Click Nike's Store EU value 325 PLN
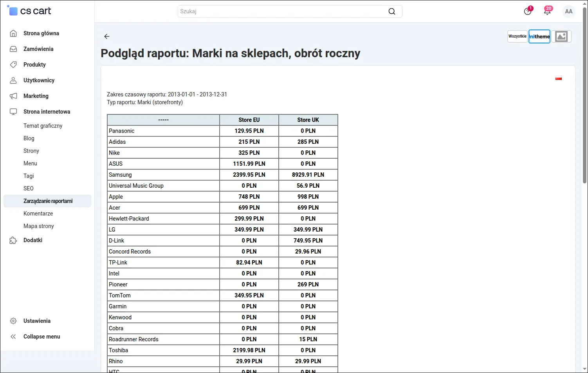Image resolution: width=588 pixels, height=373 pixels. (249, 153)
